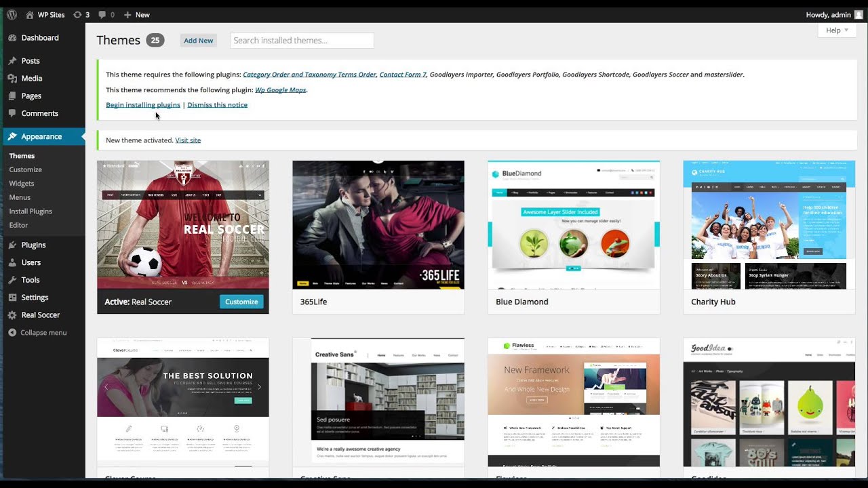Open the Settings menu label
This screenshot has width=868, height=488.
point(35,298)
